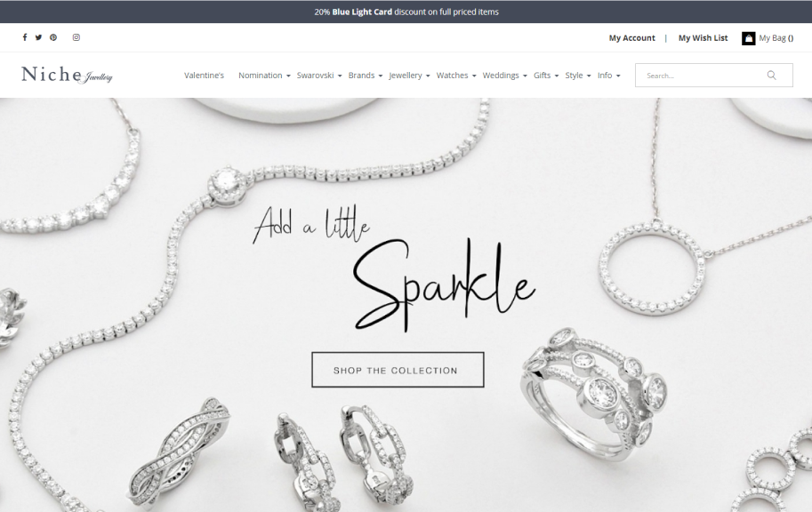
Task: Click the shopping bag icon
Action: [748, 38]
